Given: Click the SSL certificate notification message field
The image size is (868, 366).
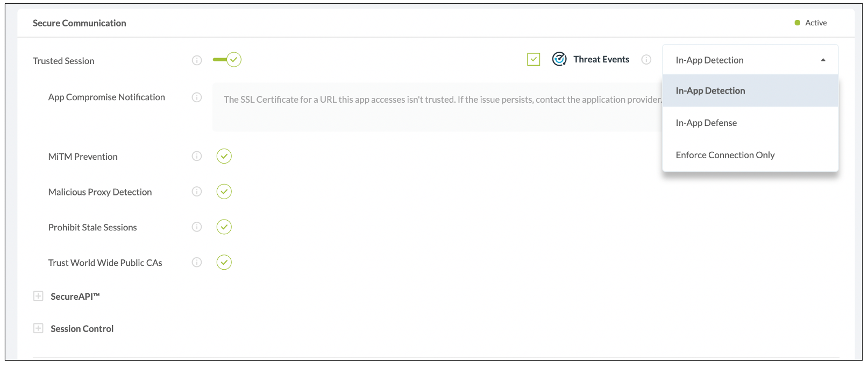Looking at the screenshot, I should pyautogui.click(x=437, y=107).
